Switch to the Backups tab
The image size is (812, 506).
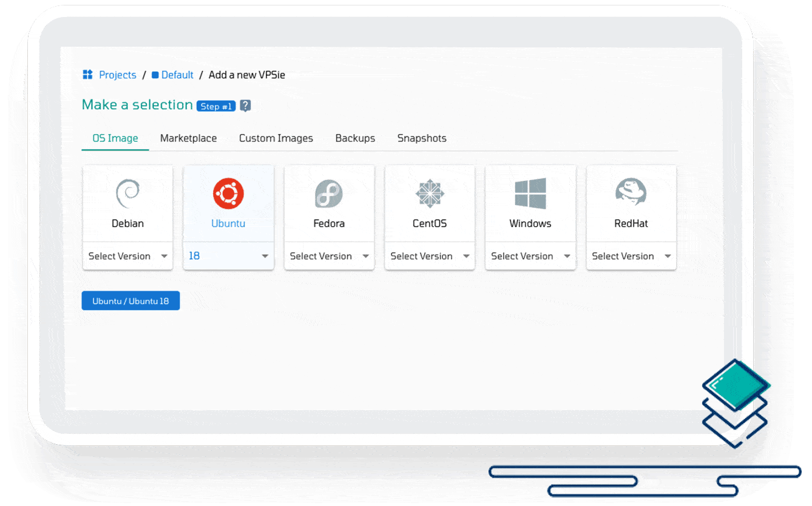(x=355, y=138)
